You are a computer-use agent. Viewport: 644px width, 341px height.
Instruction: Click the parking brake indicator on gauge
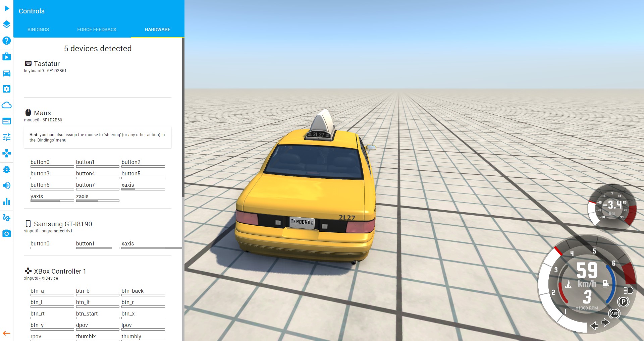(x=623, y=302)
